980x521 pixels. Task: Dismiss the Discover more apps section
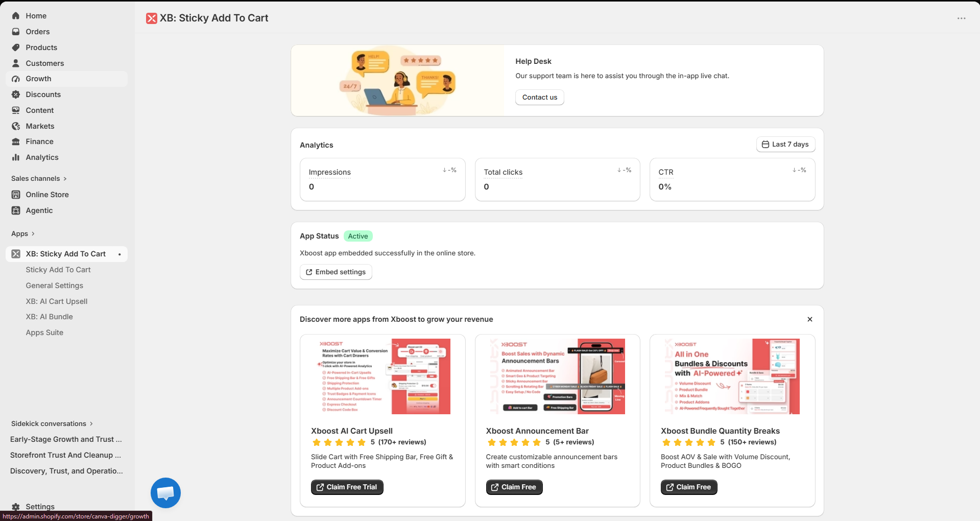pos(809,319)
